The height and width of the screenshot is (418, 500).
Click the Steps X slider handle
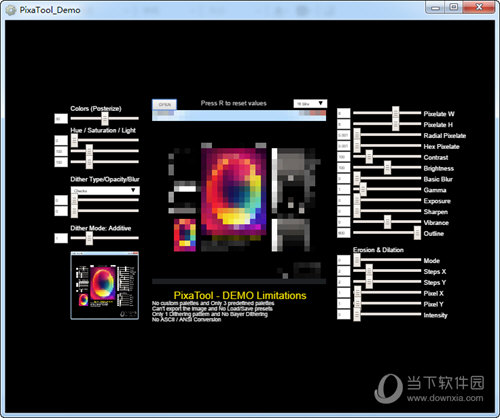point(369,271)
